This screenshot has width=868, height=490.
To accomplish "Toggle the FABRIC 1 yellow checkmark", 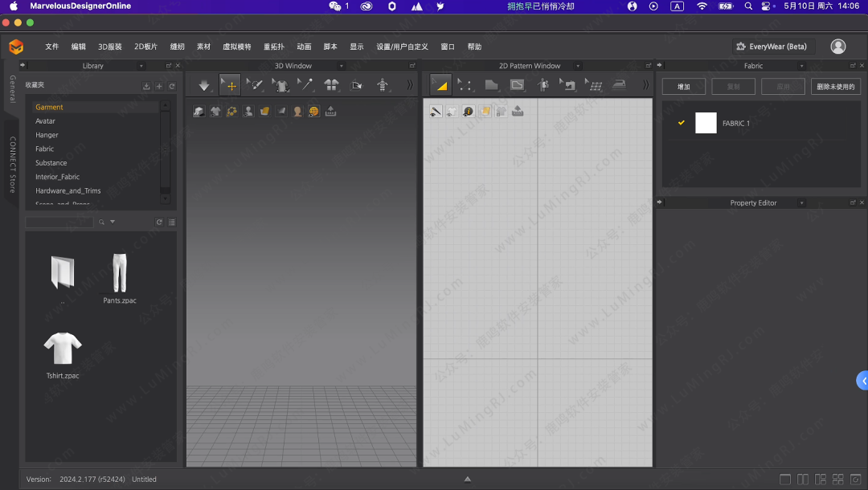I will pos(682,123).
